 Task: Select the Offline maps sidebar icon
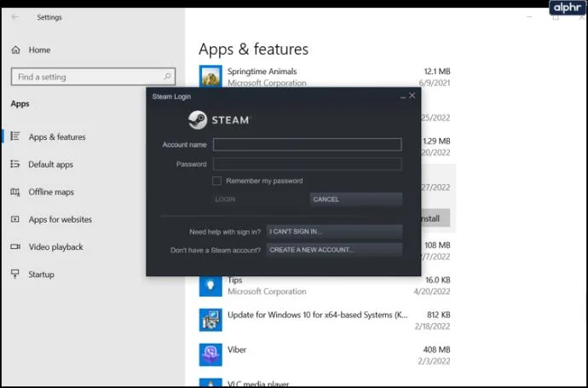(x=15, y=192)
